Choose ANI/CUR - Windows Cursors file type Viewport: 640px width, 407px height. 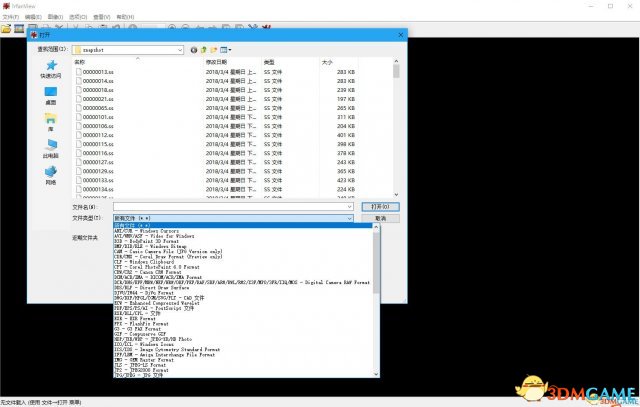point(243,231)
